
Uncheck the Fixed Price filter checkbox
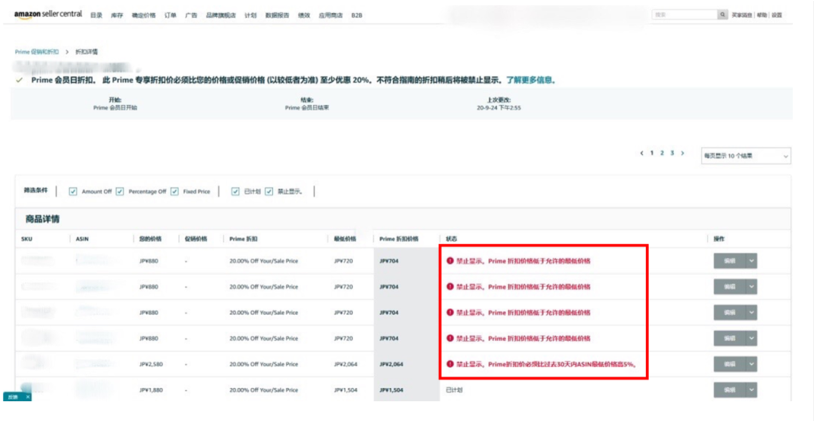point(174,191)
